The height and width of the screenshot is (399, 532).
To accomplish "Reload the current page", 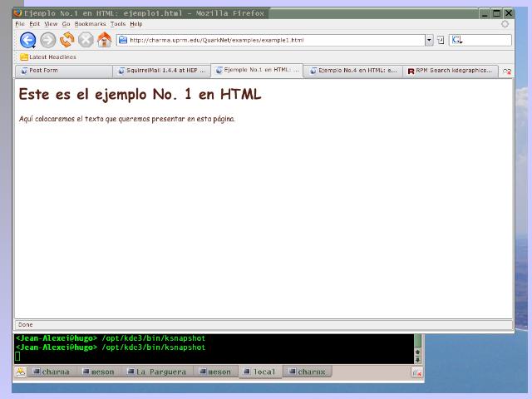I will pos(66,40).
